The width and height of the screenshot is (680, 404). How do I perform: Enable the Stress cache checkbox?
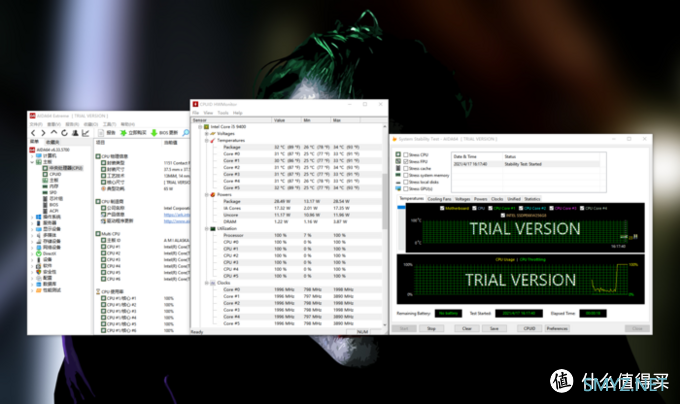(406, 168)
